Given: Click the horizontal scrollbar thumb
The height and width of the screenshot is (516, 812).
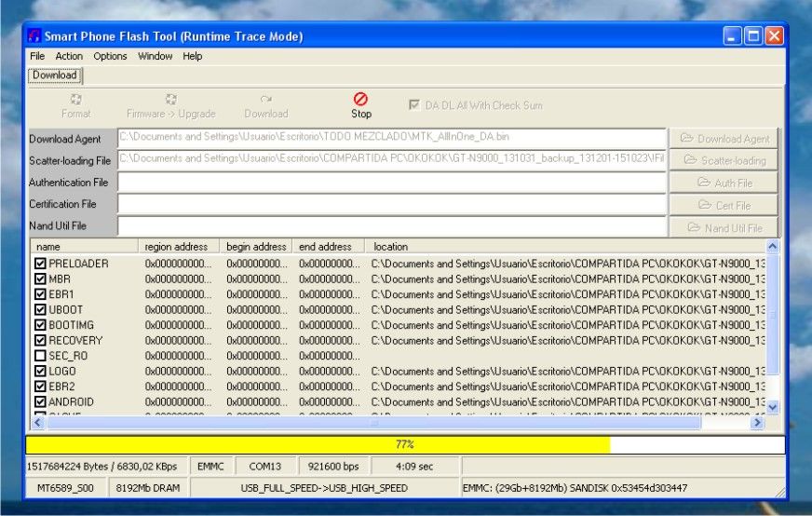Looking at the screenshot, I should (372, 423).
